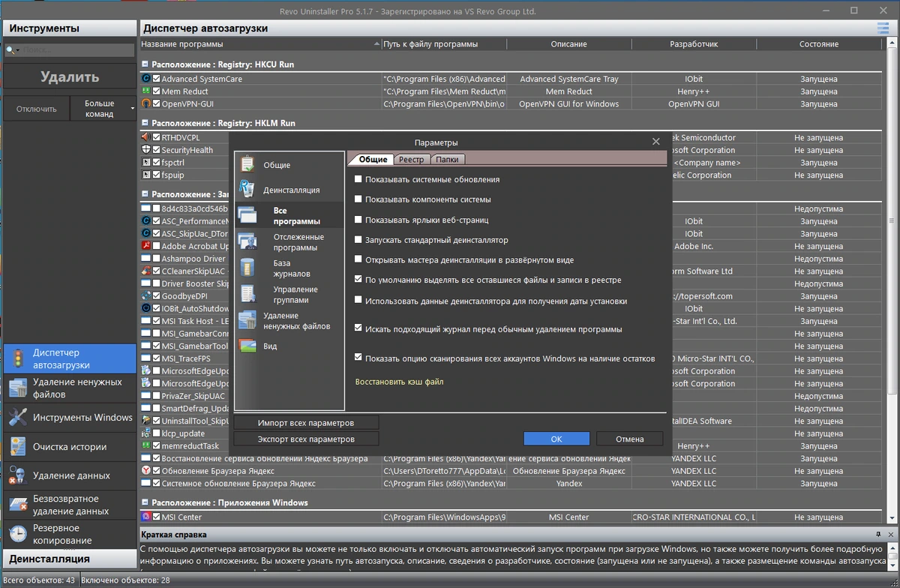Viewport: 900px width, 588px height.
Task: Close the Параметры dialog
Action: pyautogui.click(x=655, y=142)
